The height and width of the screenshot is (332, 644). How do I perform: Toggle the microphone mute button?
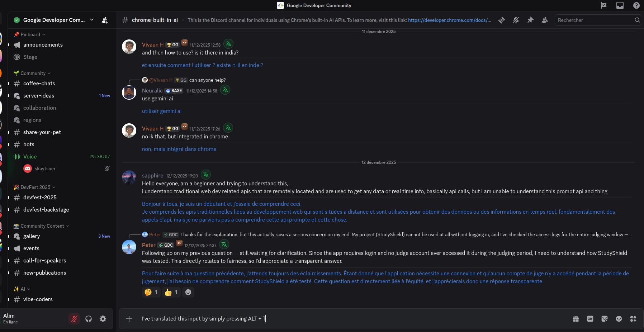(74, 319)
